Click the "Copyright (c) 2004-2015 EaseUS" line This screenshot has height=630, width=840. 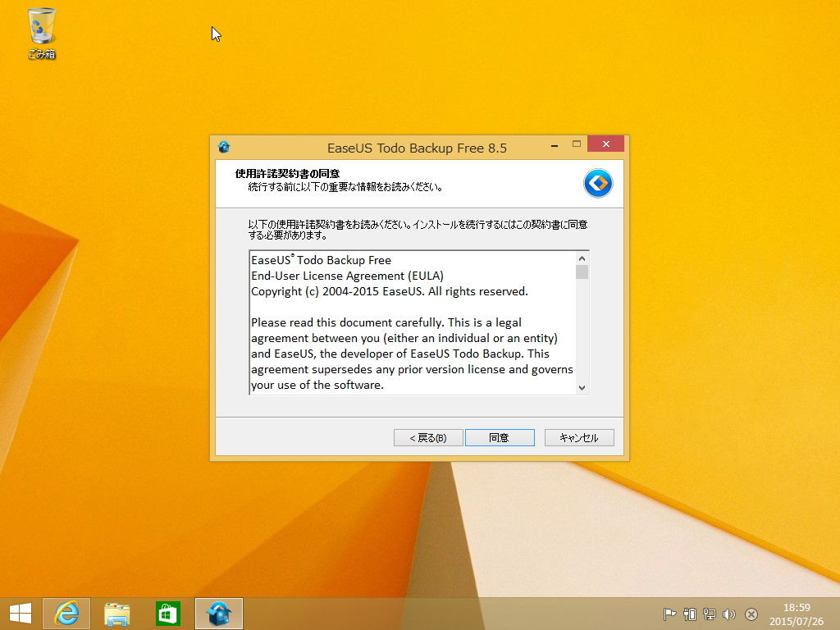coord(390,291)
